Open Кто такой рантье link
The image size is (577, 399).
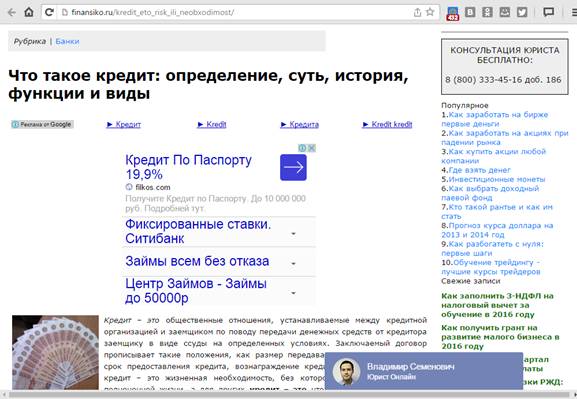[497, 211]
